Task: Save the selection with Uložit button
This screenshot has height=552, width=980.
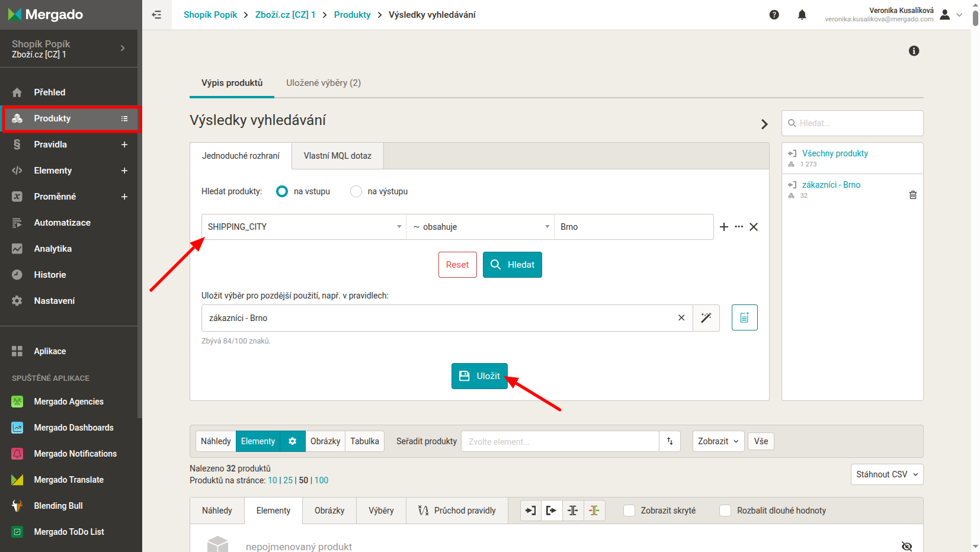Action: [x=479, y=376]
